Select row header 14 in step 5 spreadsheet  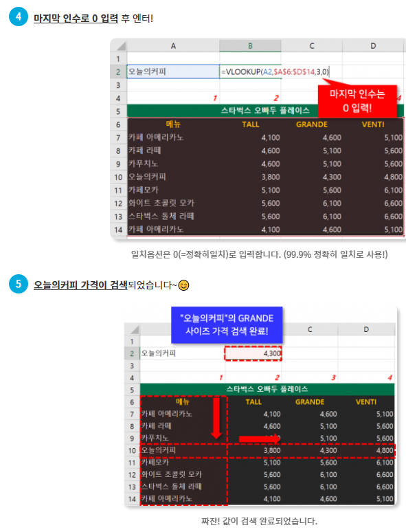point(133,499)
